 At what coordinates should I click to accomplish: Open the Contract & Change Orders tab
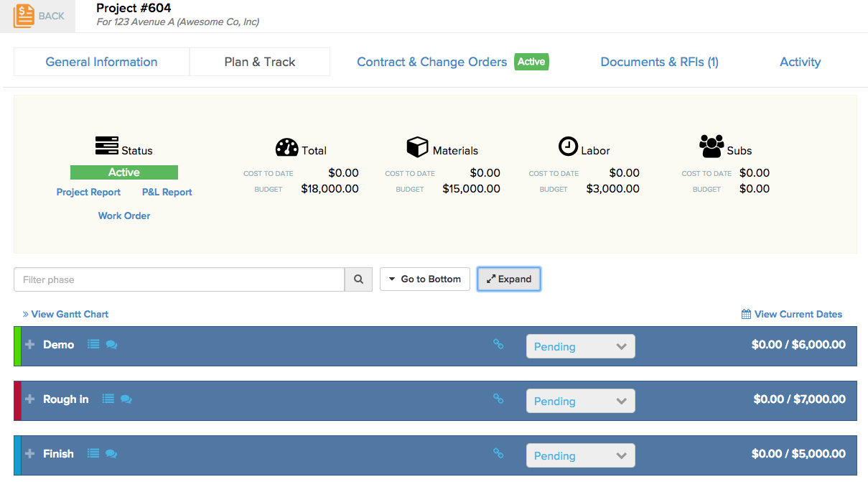432,62
